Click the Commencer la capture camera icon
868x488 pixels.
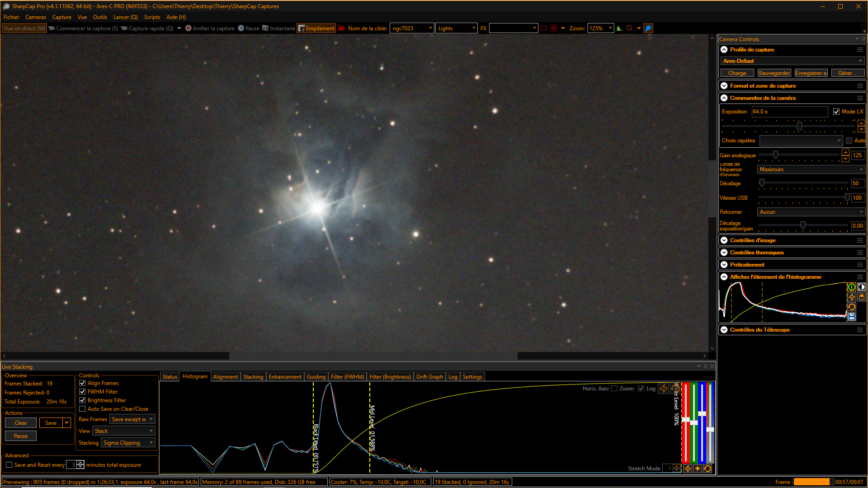pyautogui.click(x=52, y=28)
